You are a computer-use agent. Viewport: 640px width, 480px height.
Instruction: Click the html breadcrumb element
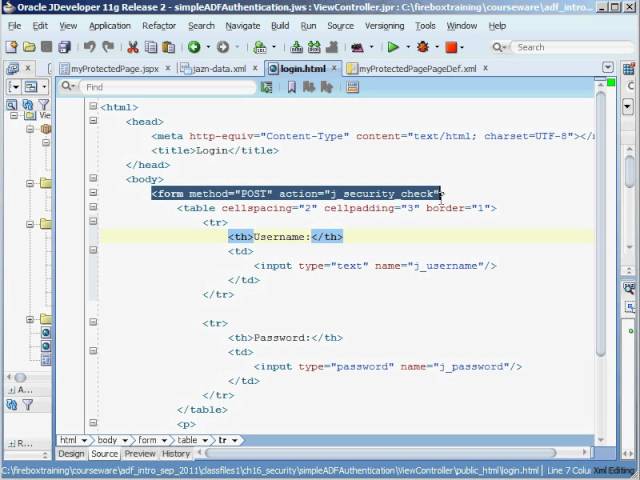pyautogui.click(x=68, y=440)
